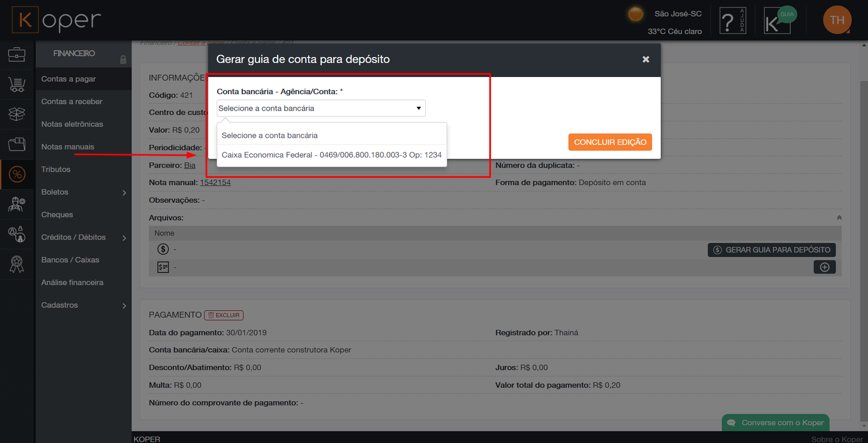
Task: Select the stacked boxes sidebar icon
Action: pos(17,114)
